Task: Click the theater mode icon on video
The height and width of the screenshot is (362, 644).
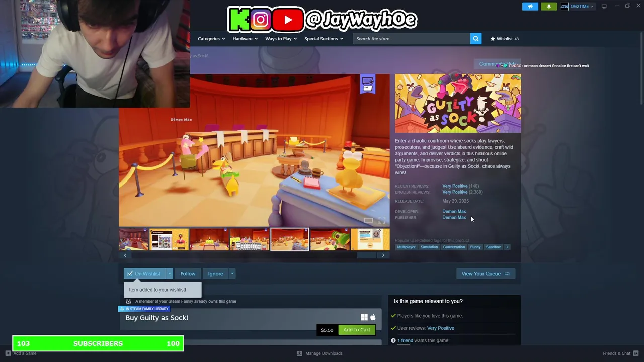Action: pos(368,220)
